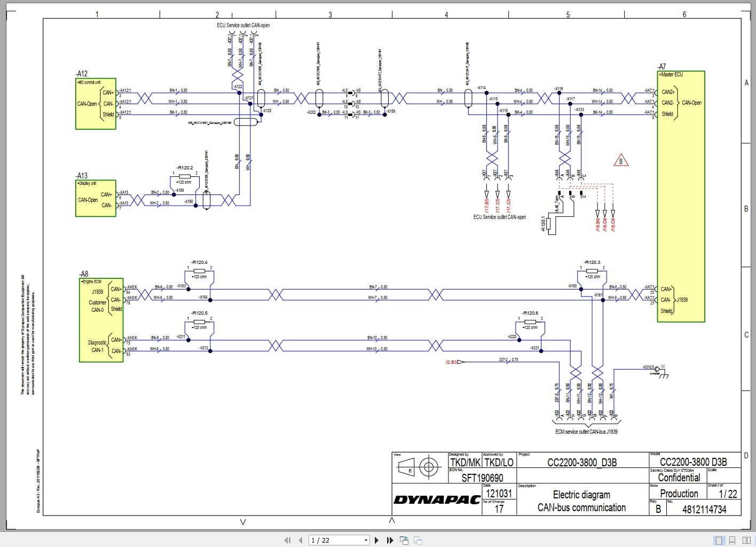
Task: Click 'Electric diagram' description text
Action: (581, 495)
